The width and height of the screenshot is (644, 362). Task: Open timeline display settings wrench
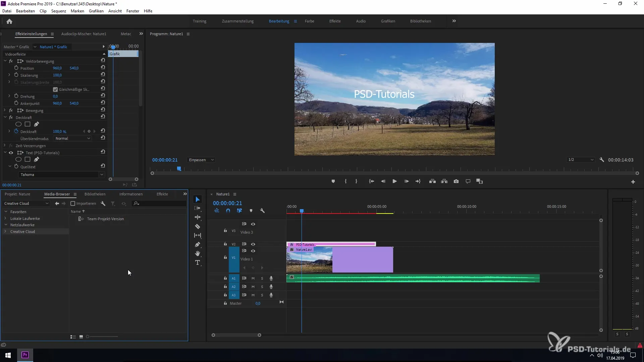[262, 211]
